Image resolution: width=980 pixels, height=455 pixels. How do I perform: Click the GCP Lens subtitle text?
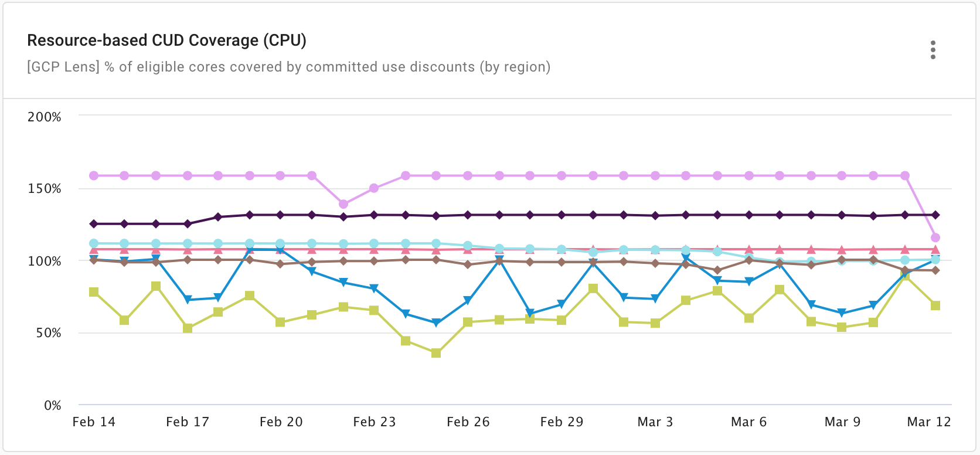pyautogui.click(x=288, y=66)
